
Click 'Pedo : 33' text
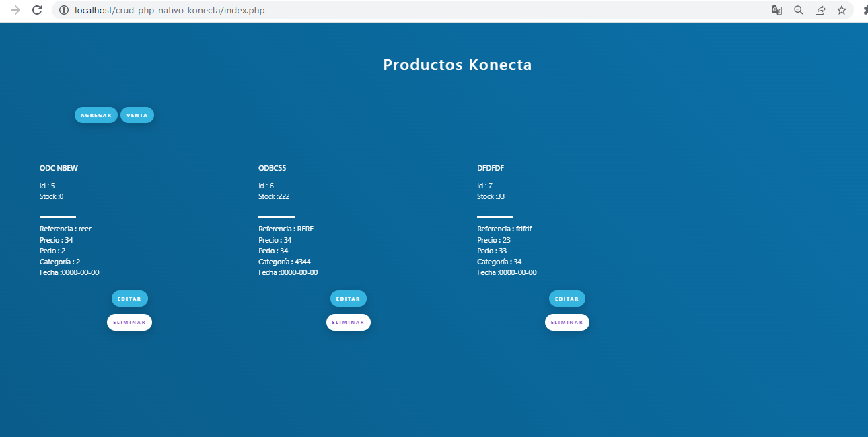pyautogui.click(x=492, y=251)
